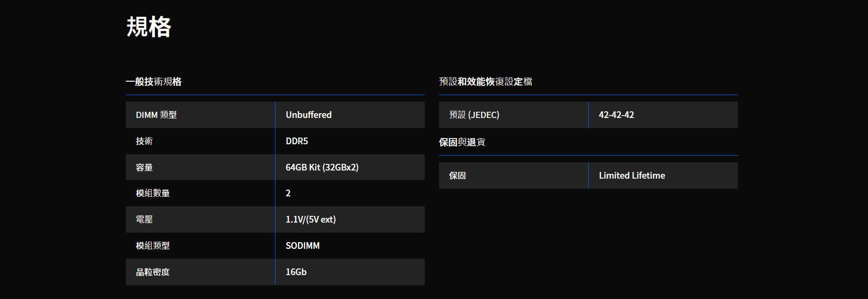The height and width of the screenshot is (299, 868).
Task: Select the 16Gb value cell
Action: click(x=350, y=272)
